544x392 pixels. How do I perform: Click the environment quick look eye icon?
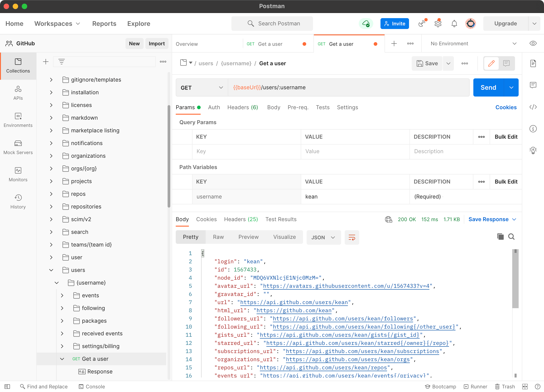pyautogui.click(x=533, y=44)
